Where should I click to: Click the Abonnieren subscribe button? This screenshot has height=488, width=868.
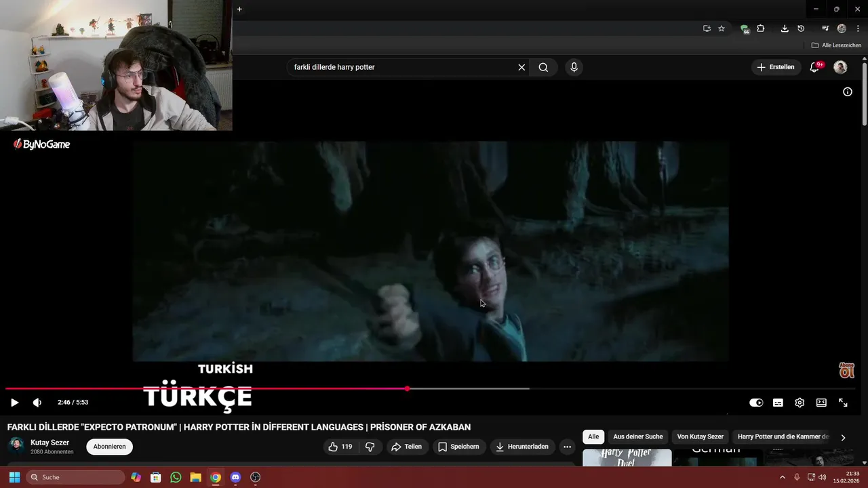click(109, 447)
